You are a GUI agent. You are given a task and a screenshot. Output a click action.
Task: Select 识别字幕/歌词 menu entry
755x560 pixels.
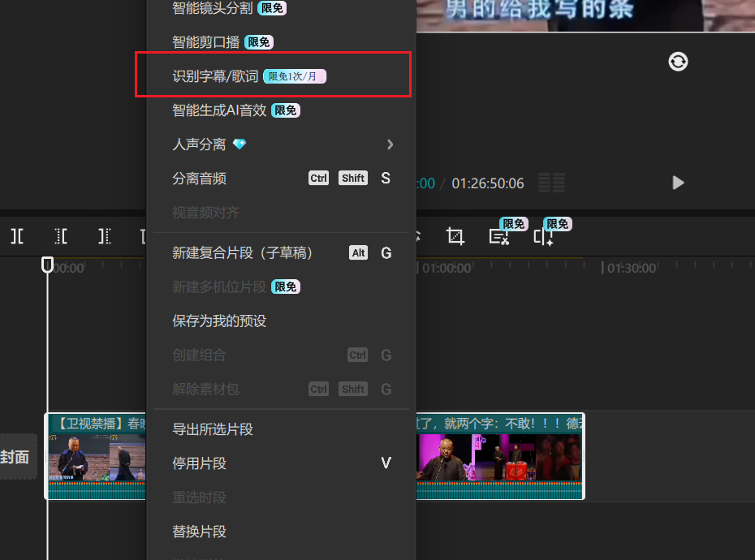[x=281, y=76]
